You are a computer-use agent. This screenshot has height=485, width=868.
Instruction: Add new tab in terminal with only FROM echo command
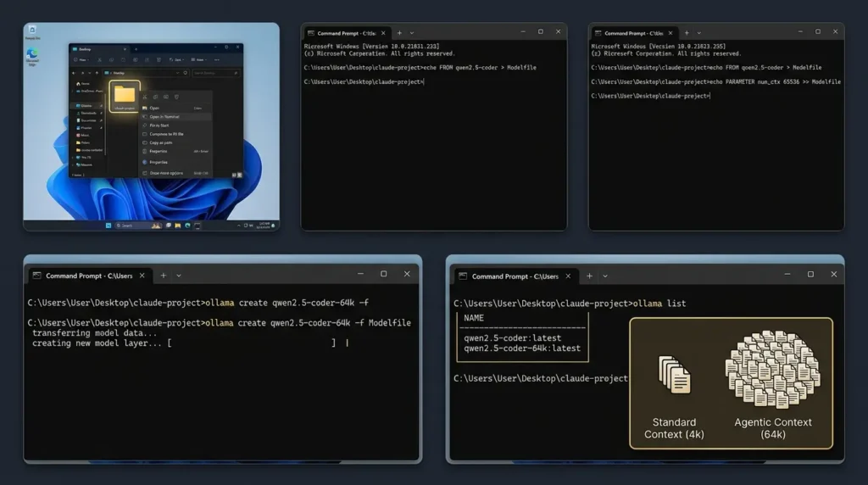click(400, 33)
